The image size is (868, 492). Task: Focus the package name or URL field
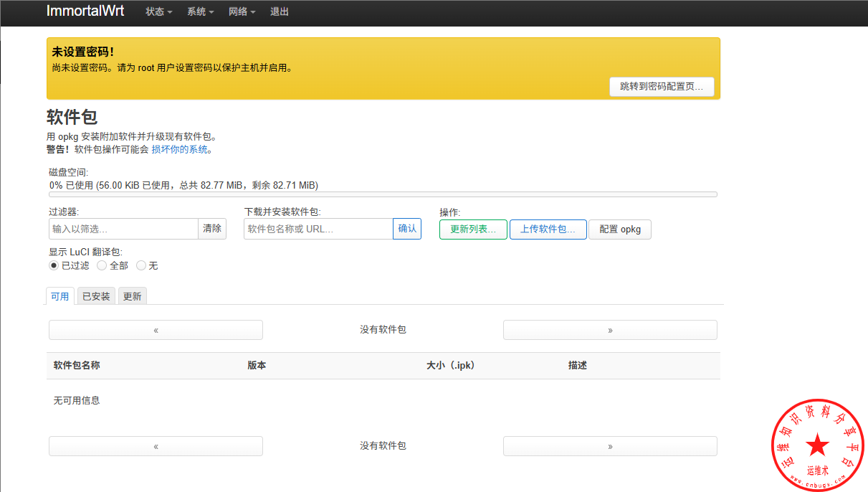click(x=318, y=229)
